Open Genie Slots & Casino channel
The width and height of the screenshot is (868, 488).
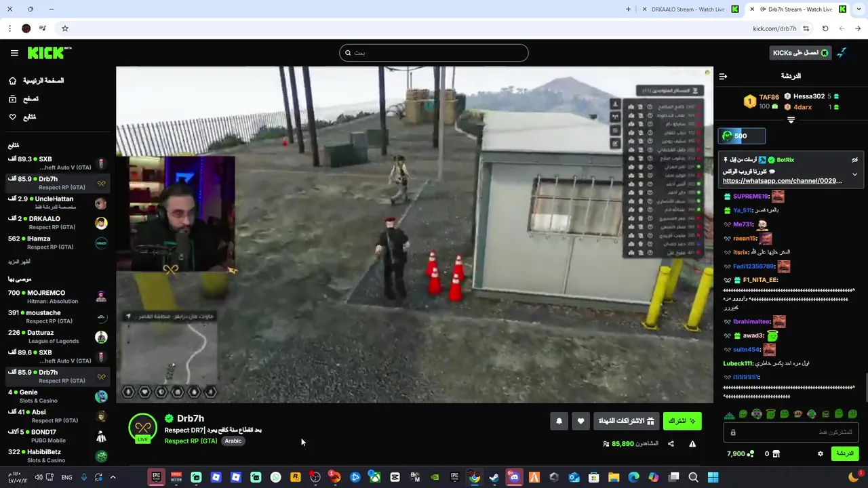click(58, 396)
